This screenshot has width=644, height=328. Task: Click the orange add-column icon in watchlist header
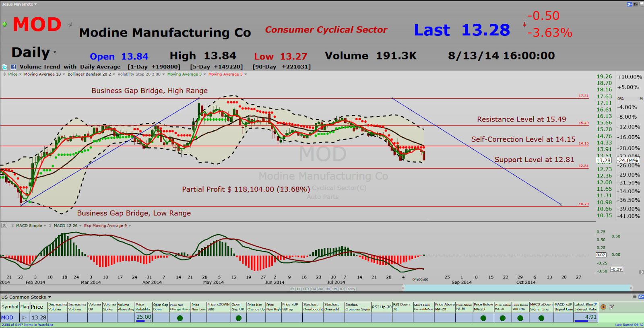point(603,307)
